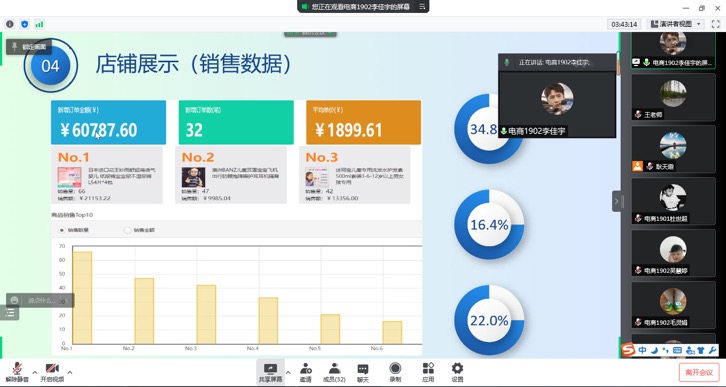Viewport: 726px width, 387px height.
Task: Expand video options arrow beside 开启视频
Action: 69,372
